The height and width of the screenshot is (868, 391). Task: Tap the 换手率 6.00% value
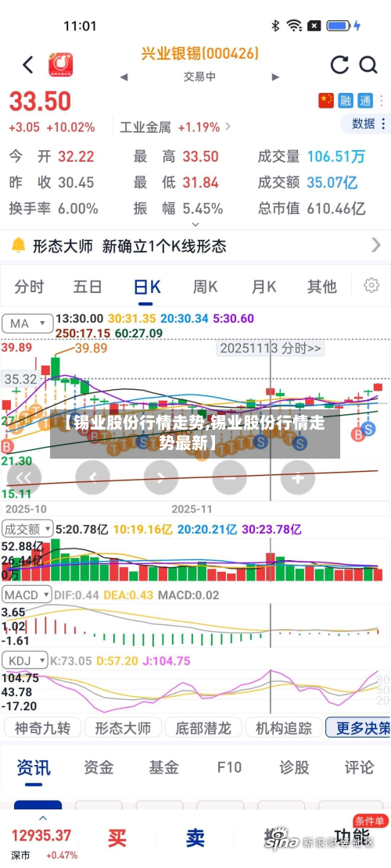(78, 208)
